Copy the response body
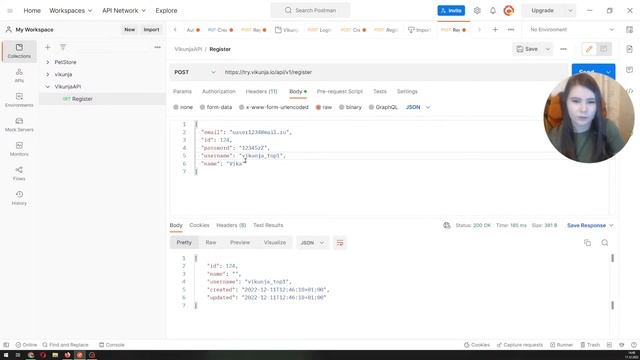 coord(587,243)
